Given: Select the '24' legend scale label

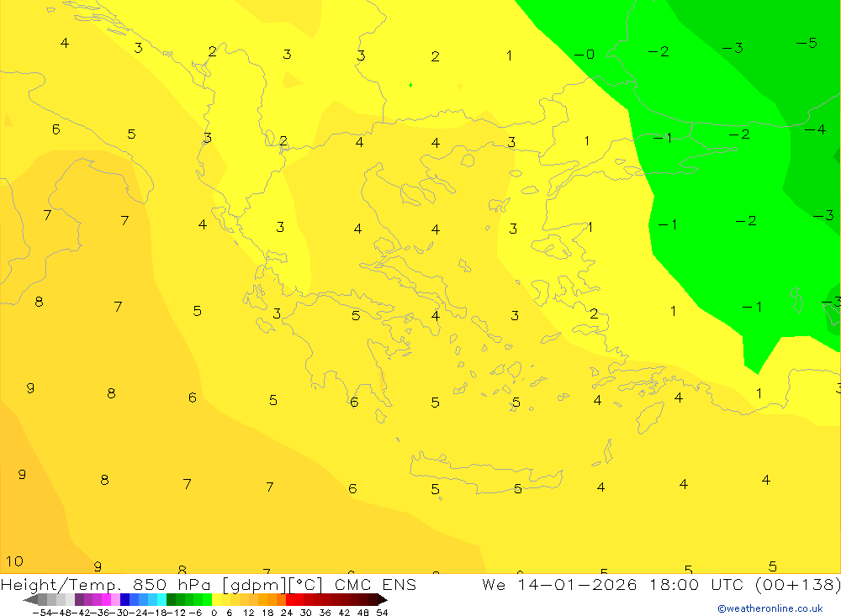Looking at the screenshot, I should (x=287, y=613).
